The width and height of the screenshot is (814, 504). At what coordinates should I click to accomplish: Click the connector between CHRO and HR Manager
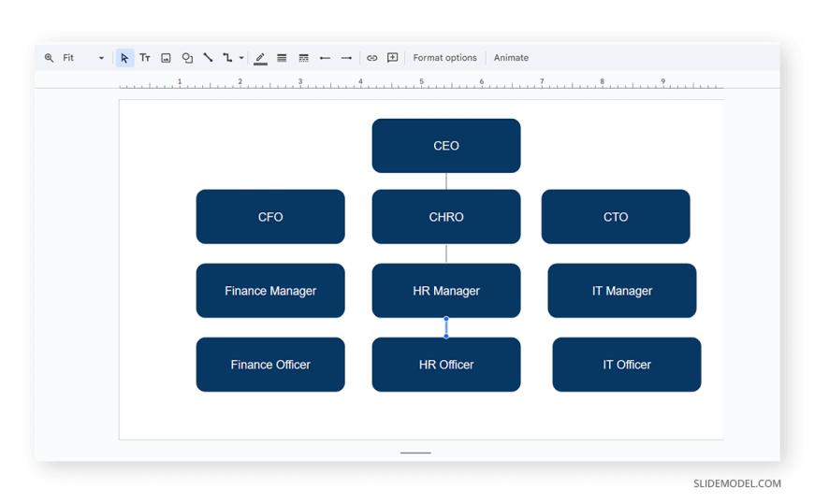pyautogui.click(x=446, y=253)
